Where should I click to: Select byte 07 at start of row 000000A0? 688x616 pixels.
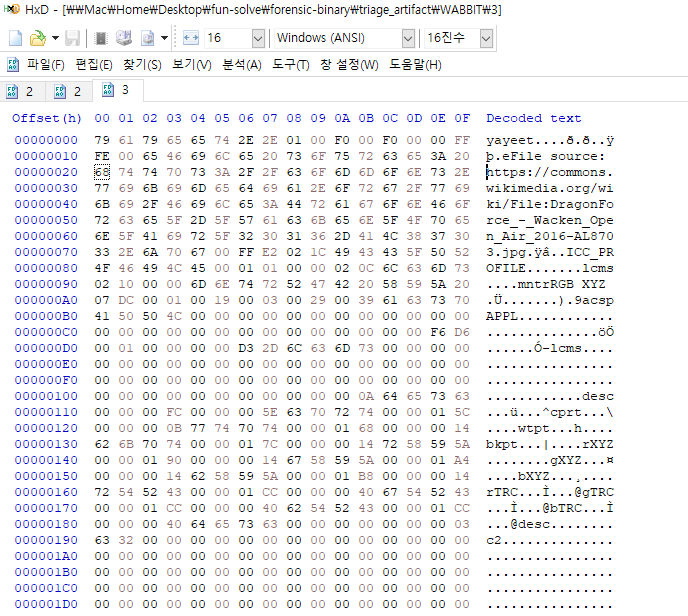point(102,300)
